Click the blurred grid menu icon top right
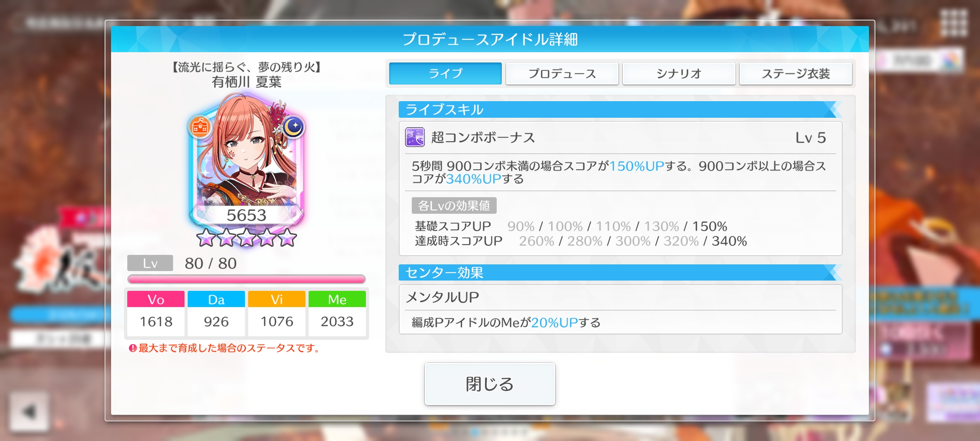Image resolution: width=980 pixels, height=441 pixels. click(954, 23)
